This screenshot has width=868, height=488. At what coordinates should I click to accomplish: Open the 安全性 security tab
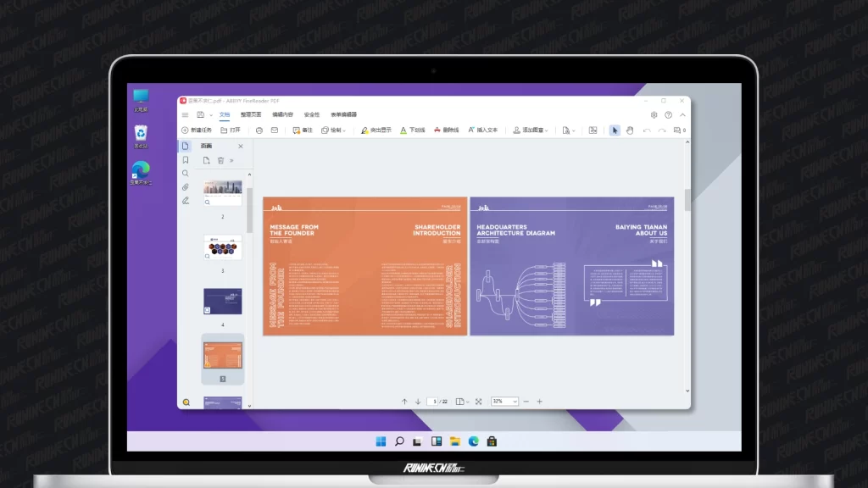(312, 114)
